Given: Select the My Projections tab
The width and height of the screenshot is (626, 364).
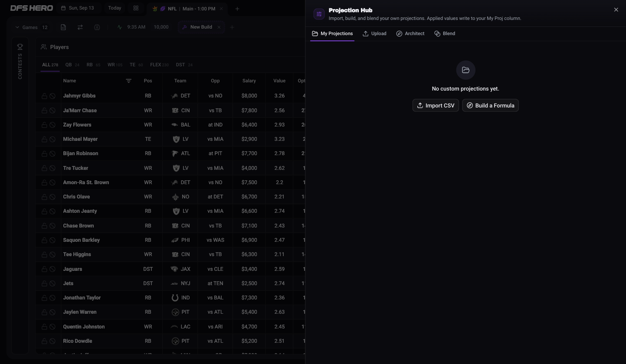Looking at the screenshot, I should click(332, 33).
